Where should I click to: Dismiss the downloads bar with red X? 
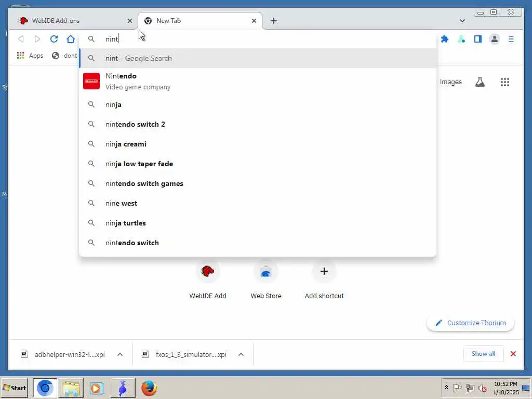point(513,354)
